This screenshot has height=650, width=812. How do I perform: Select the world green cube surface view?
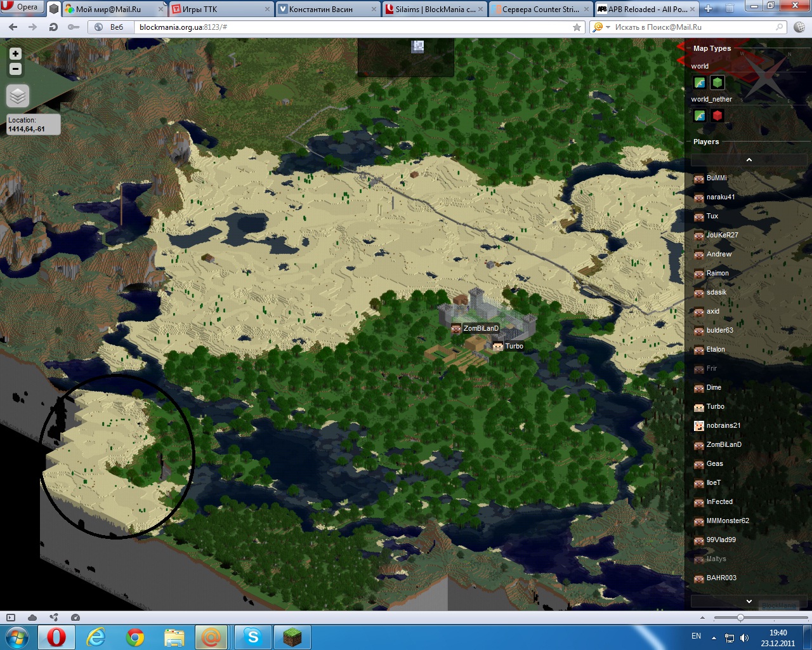(717, 83)
